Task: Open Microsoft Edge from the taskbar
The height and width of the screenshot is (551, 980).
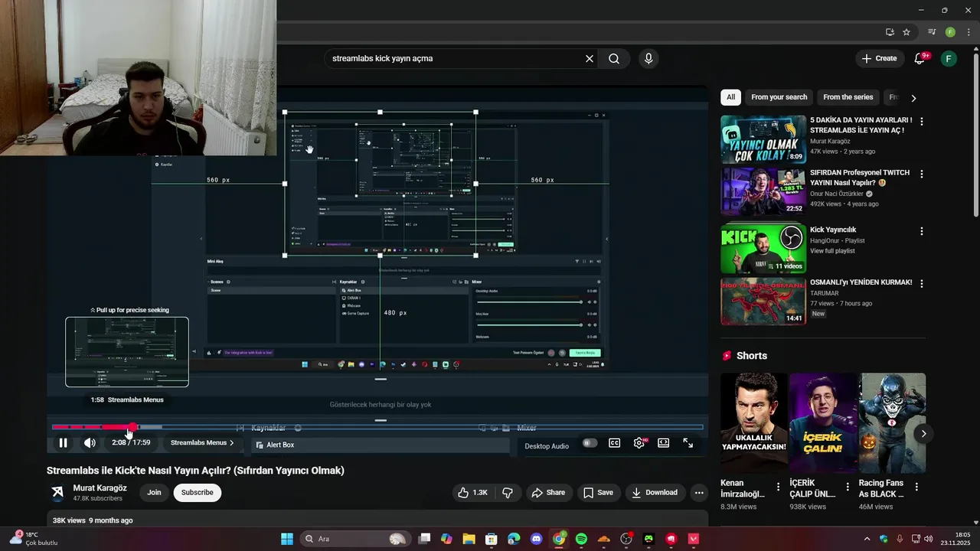Action: [514, 539]
